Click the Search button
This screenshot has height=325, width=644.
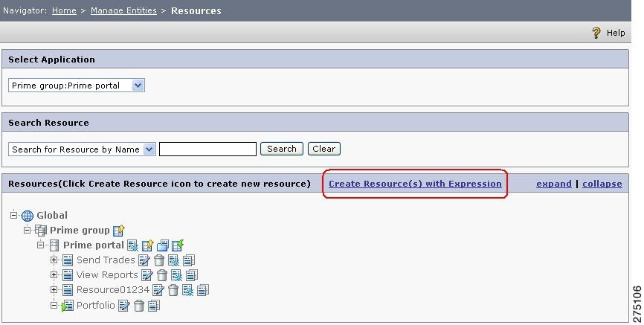click(x=282, y=149)
